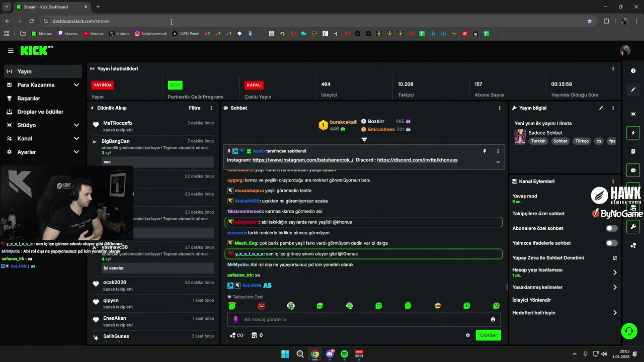
Task: Bookmark page with the address bar star
Action: pyautogui.click(x=590, y=21)
